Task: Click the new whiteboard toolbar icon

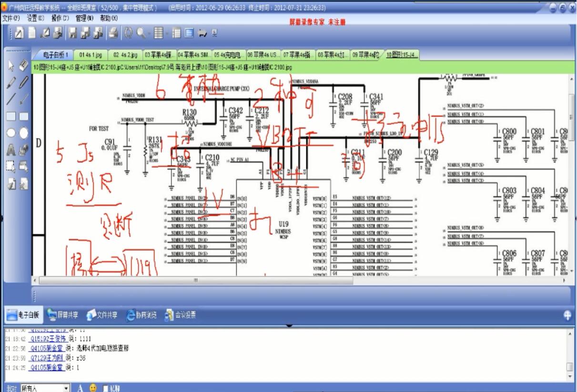Action: click(x=19, y=33)
